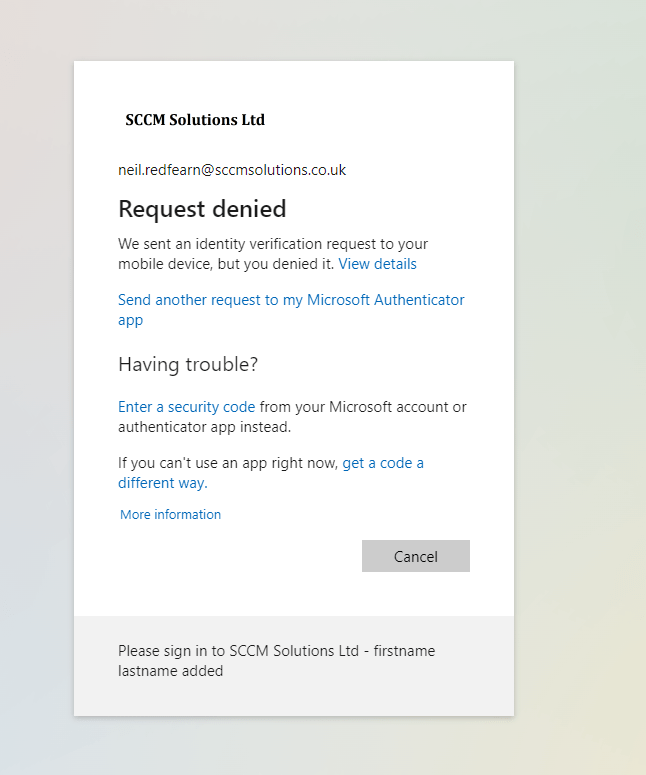Click "authenticator app instead." text line
The height and width of the screenshot is (775, 646).
tap(204, 427)
